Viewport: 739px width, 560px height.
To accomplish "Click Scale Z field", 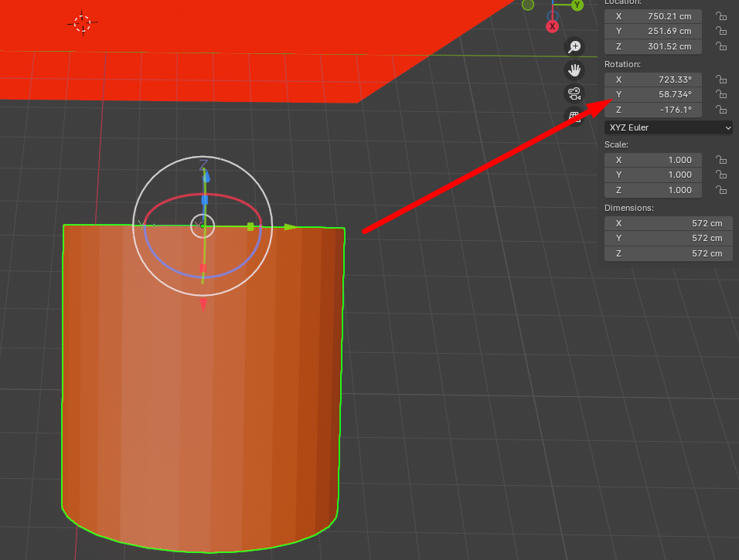I will [653, 190].
